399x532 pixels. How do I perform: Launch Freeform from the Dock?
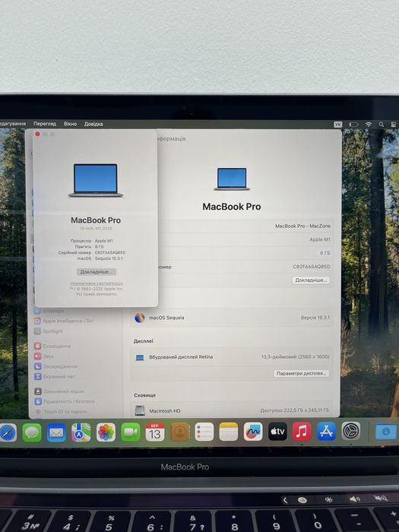point(253,432)
